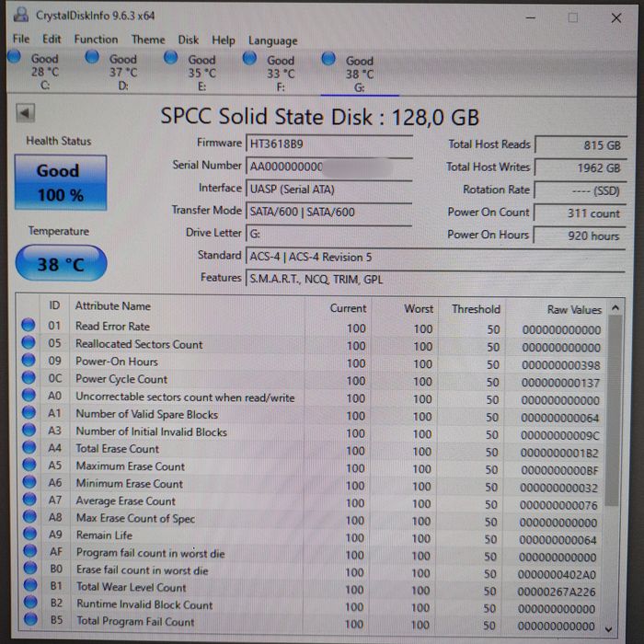
Task: Open the Help menu
Action: pos(224,40)
